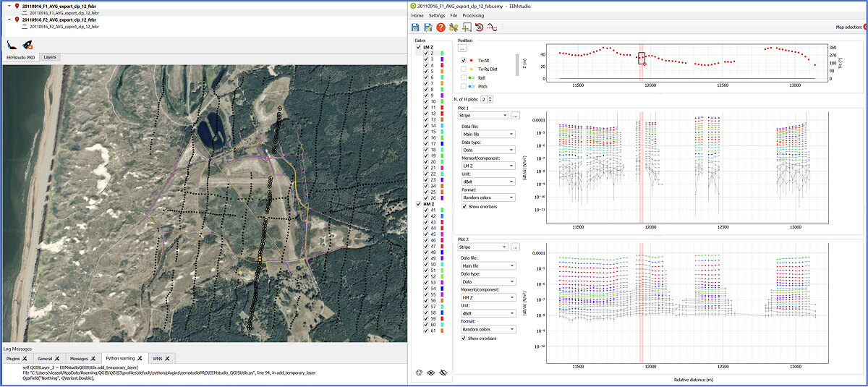868x387 pixels.
Task: Click the color palette icon below the gates list
Action: click(x=418, y=373)
